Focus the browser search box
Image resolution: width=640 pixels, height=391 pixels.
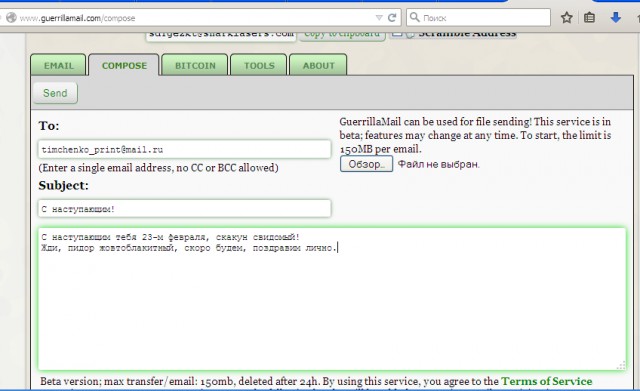point(478,18)
